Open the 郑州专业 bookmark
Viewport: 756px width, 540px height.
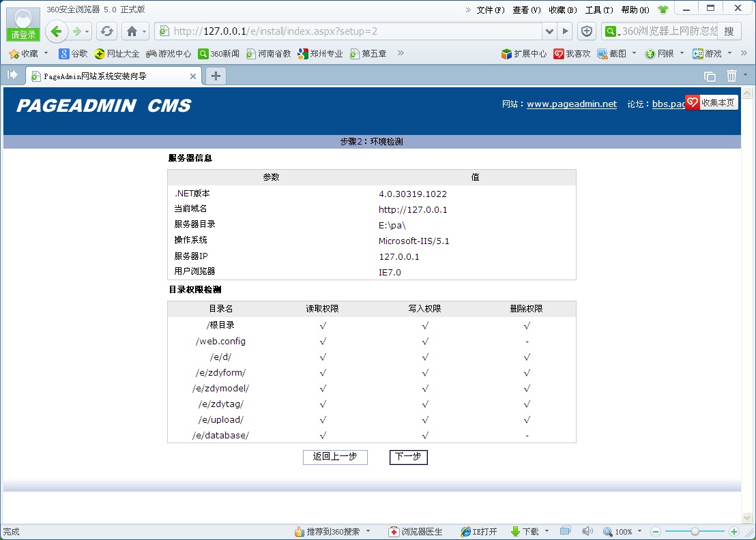(x=320, y=53)
